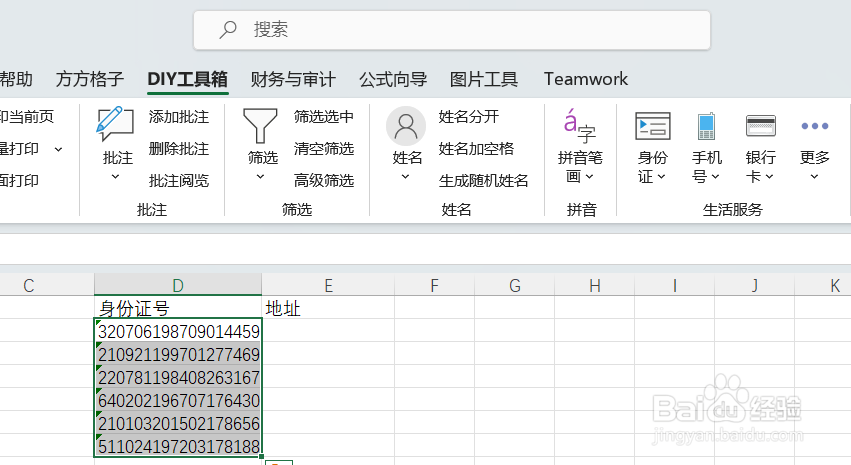Viewport: 851px width, 465px height.
Task: Open the 拼音笔画 dropdown chevron
Action: pos(590,176)
